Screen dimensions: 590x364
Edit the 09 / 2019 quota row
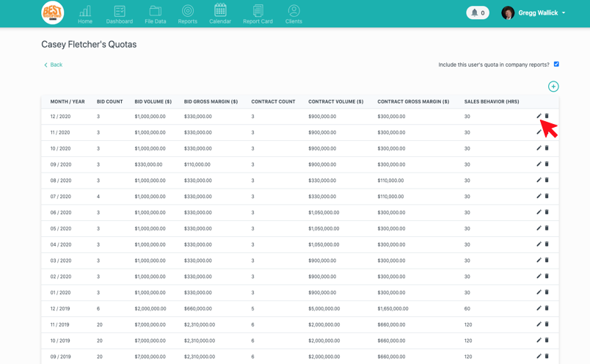tap(539, 356)
